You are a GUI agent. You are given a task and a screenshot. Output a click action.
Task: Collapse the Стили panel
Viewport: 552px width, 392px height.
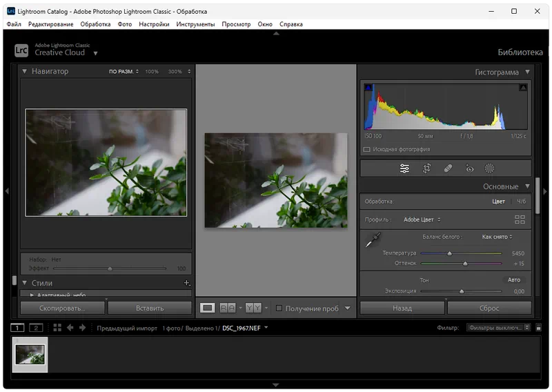(x=24, y=283)
